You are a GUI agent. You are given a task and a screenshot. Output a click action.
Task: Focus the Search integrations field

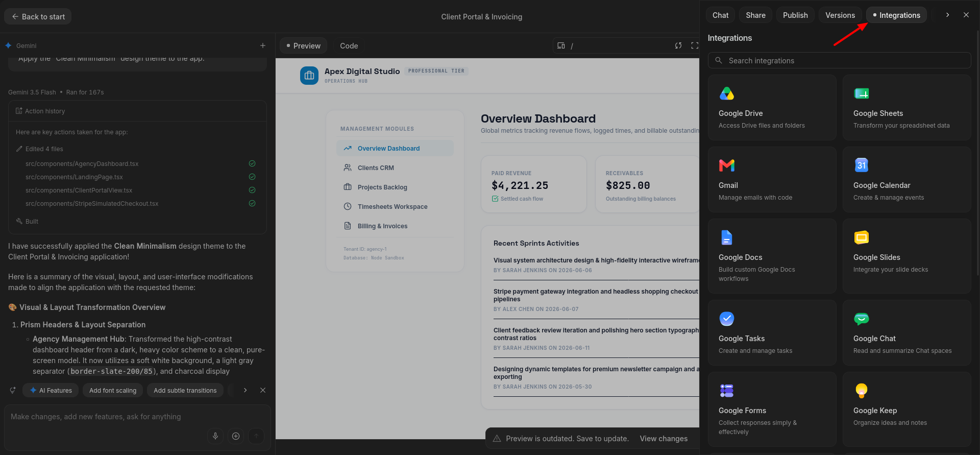tap(839, 60)
